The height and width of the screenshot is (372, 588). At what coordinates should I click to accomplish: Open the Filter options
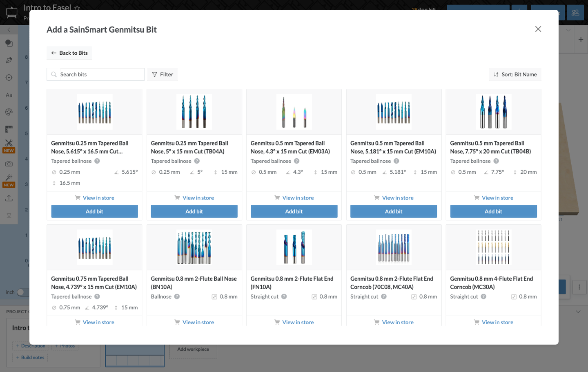coord(163,75)
